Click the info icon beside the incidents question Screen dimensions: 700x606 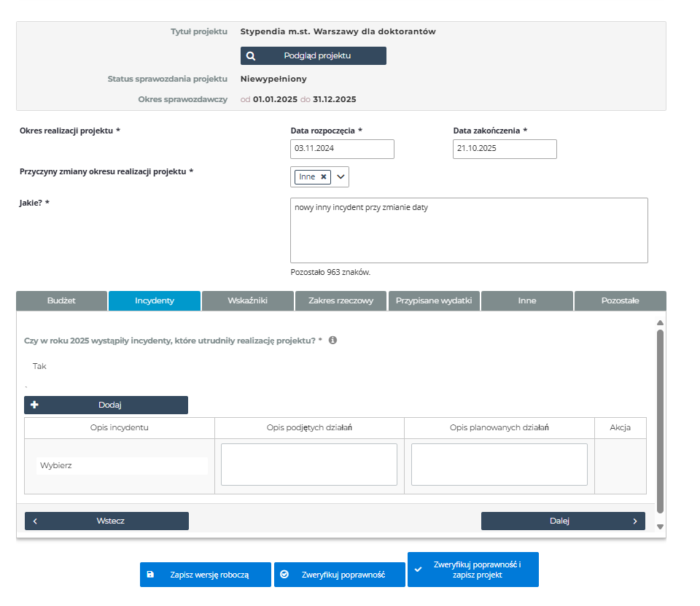(x=332, y=340)
